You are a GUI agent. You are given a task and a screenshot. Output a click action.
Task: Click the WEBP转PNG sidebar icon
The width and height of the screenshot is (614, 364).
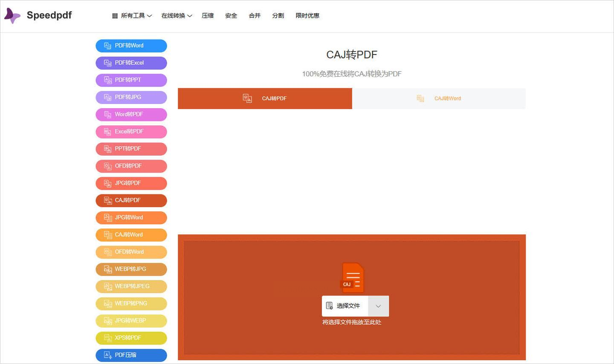coord(108,303)
